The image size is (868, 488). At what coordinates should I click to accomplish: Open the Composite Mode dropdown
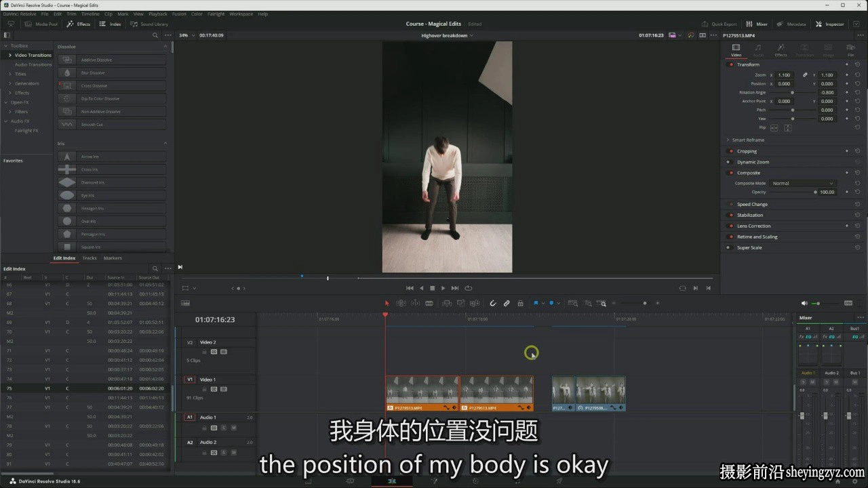click(x=803, y=183)
